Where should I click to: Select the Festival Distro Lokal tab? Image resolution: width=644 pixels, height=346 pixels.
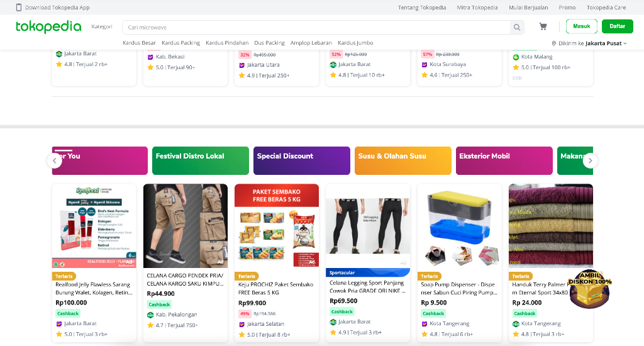point(201,160)
